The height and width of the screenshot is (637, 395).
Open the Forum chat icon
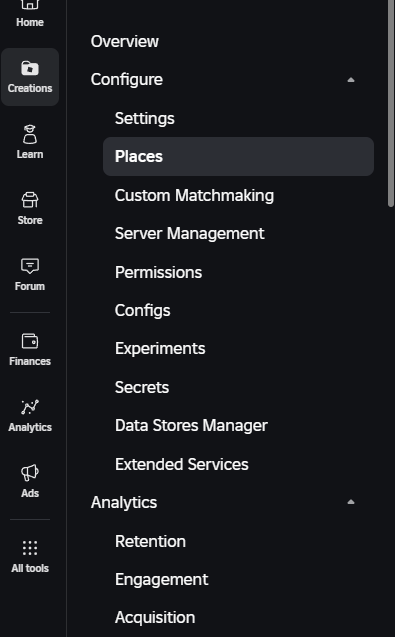point(30,266)
